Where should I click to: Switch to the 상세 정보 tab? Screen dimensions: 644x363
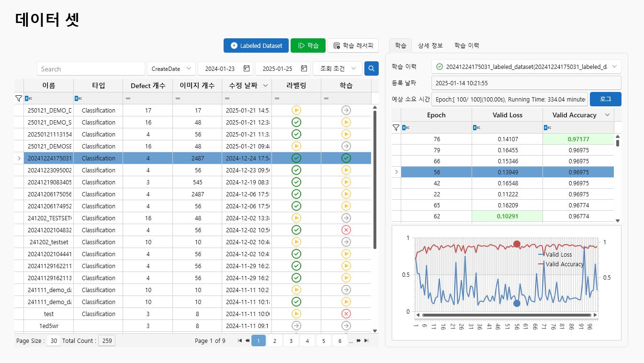[430, 45]
